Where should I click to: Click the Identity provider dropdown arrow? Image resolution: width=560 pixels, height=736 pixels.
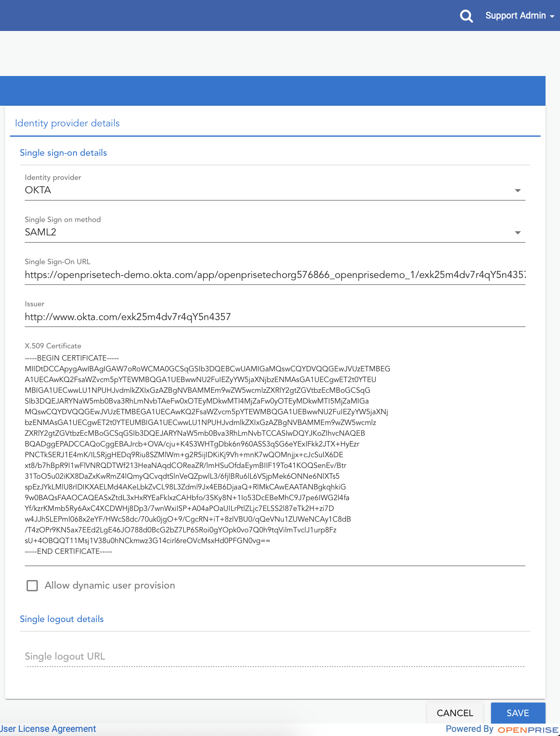point(517,191)
